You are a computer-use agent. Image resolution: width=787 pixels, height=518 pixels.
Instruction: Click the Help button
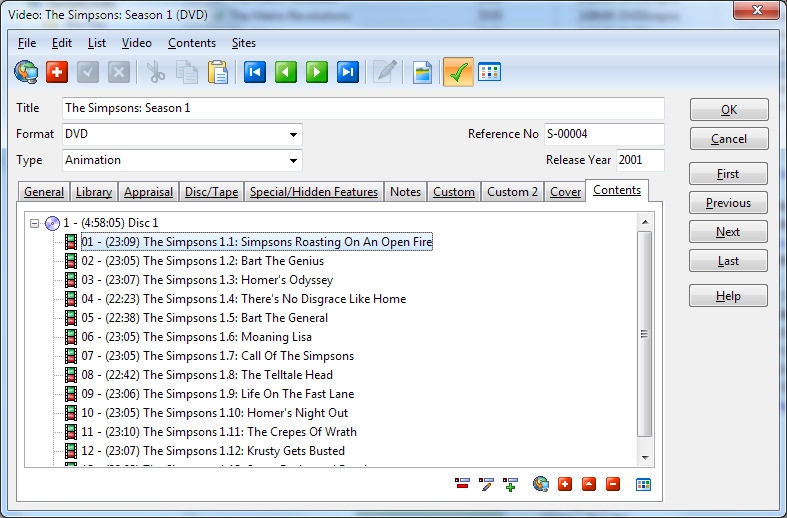tap(728, 296)
